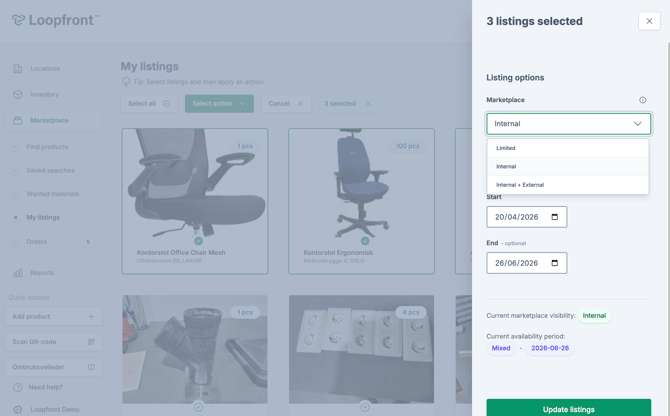Toggle the Select all checkbox button

click(149, 103)
